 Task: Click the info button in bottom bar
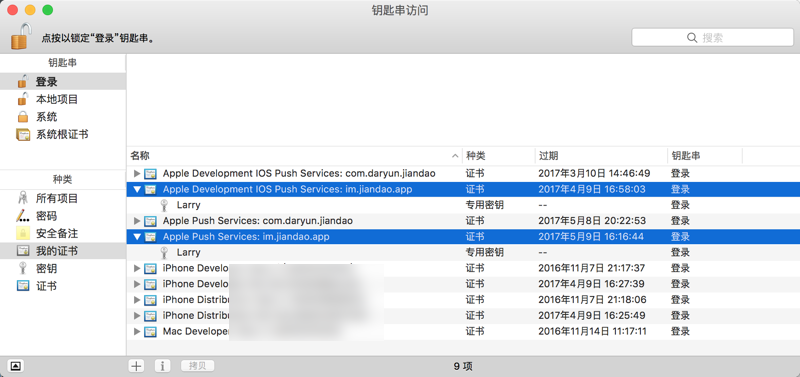(162, 366)
